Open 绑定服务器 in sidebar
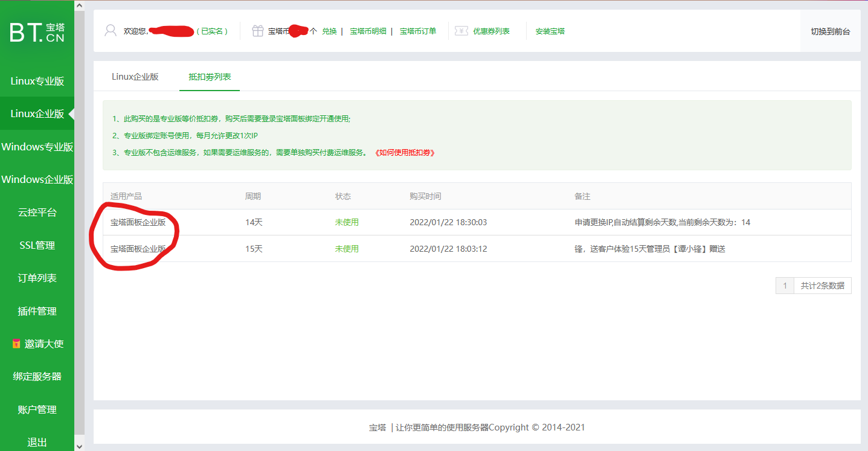 click(x=37, y=376)
